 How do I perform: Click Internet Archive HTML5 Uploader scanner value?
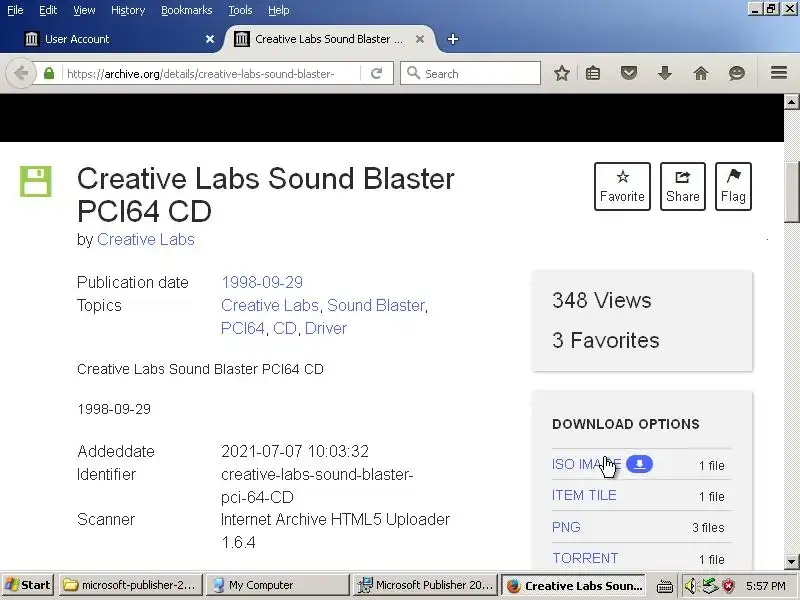pyautogui.click(x=335, y=531)
